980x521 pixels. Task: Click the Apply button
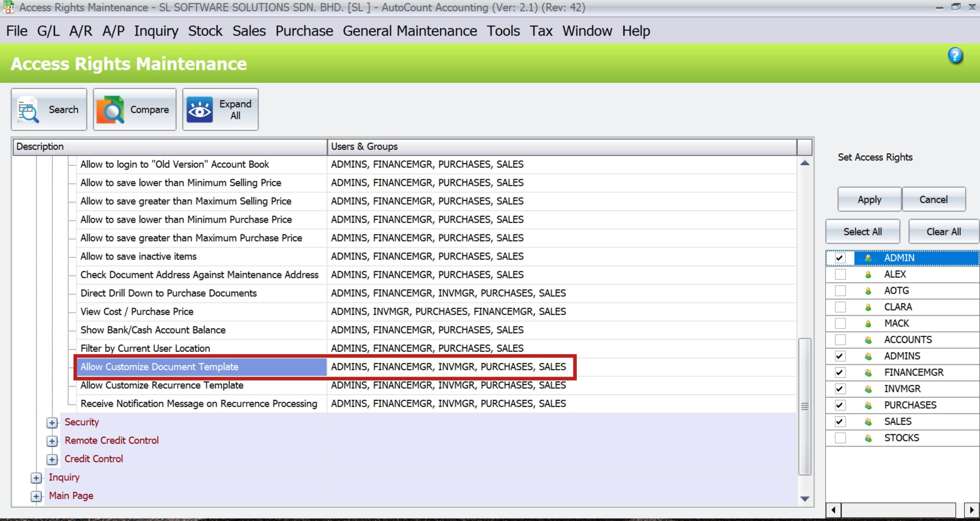tap(869, 199)
